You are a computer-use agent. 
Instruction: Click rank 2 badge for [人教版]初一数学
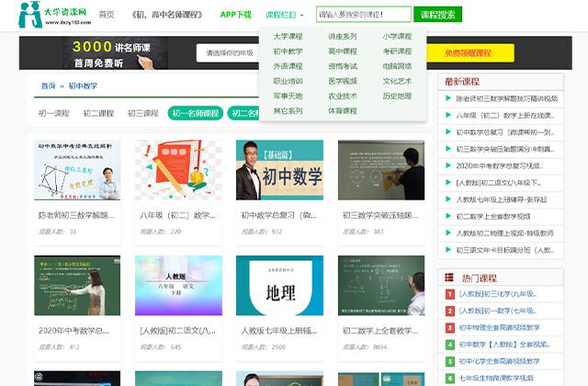click(x=449, y=311)
